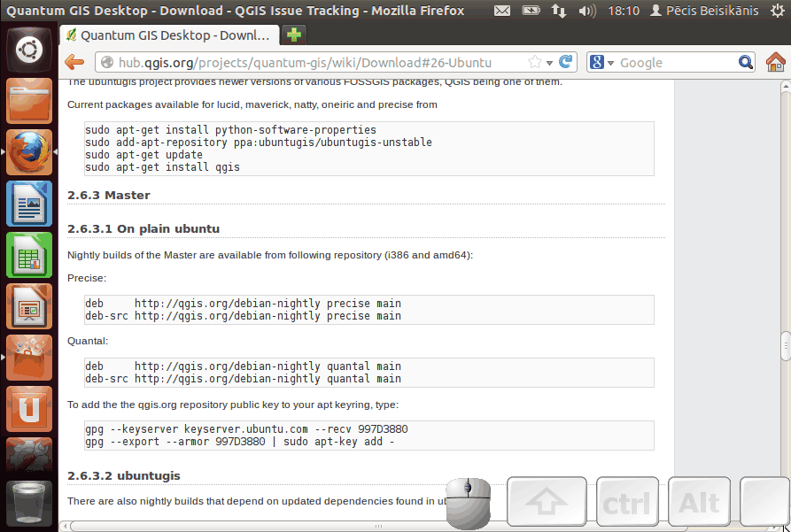Reload the current page

pyautogui.click(x=566, y=62)
